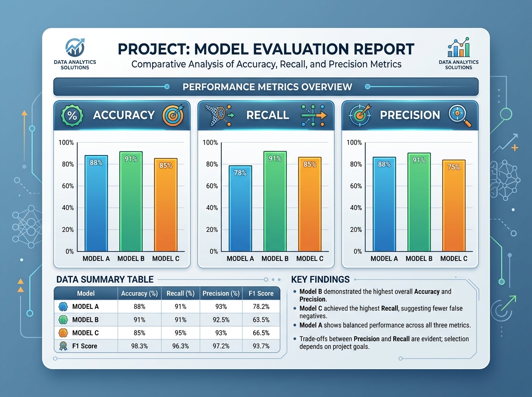Screen dimensions: 532x397
Task: Click the PROJECT: MODEL EVALUATION REPORT title
Action: (266, 49)
